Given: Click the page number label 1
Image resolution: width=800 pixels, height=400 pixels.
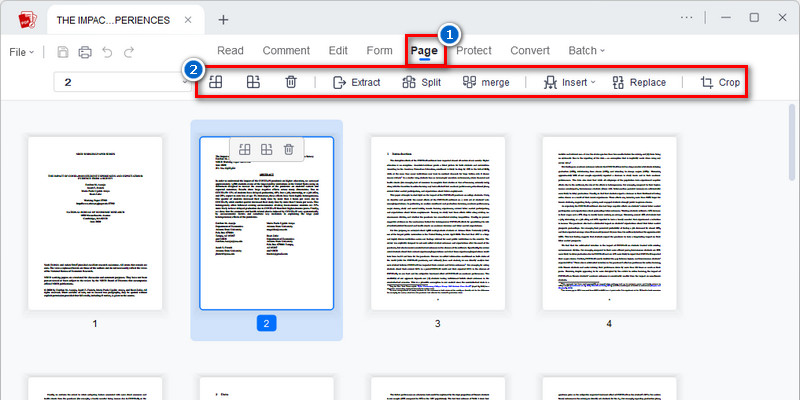Looking at the screenshot, I should pyautogui.click(x=95, y=323).
